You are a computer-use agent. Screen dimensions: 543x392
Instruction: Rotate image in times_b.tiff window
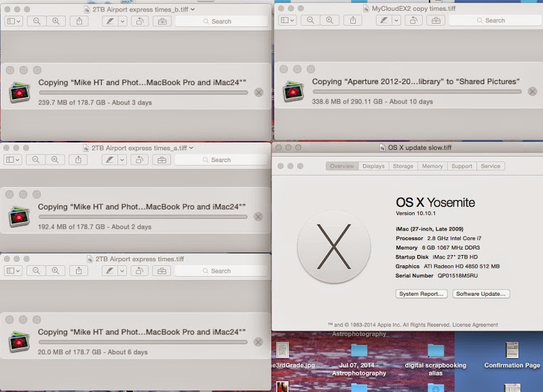tap(140, 21)
